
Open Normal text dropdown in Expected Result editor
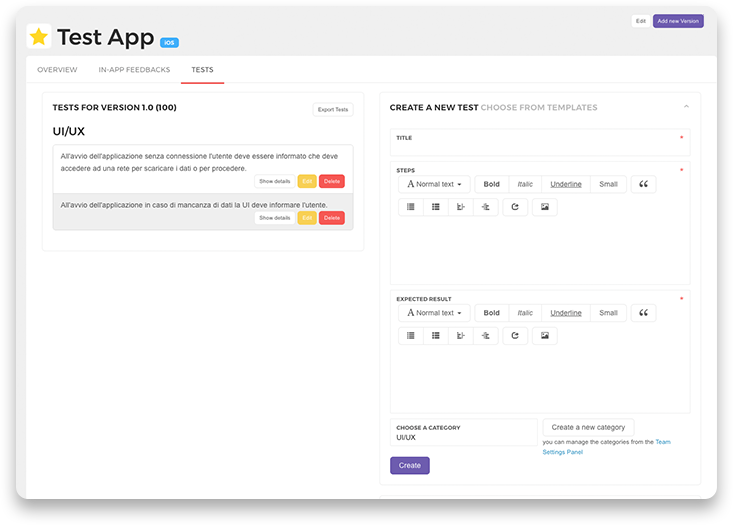434,313
